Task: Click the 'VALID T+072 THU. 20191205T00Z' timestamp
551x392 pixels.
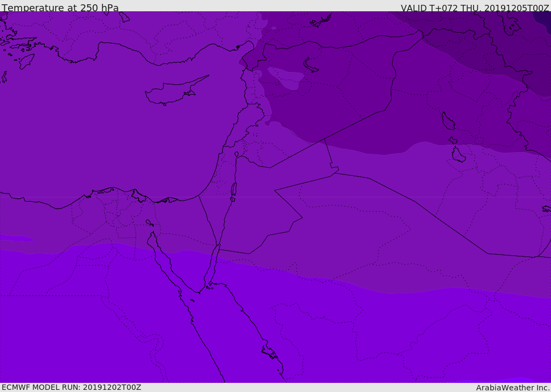Action: click(475, 8)
